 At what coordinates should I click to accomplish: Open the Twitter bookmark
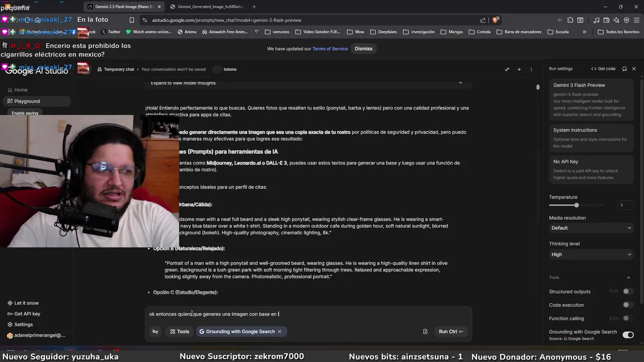(111, 32)
